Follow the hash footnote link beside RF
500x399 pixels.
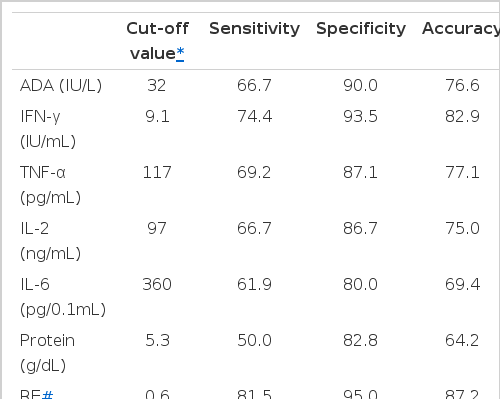click(47, 395)
